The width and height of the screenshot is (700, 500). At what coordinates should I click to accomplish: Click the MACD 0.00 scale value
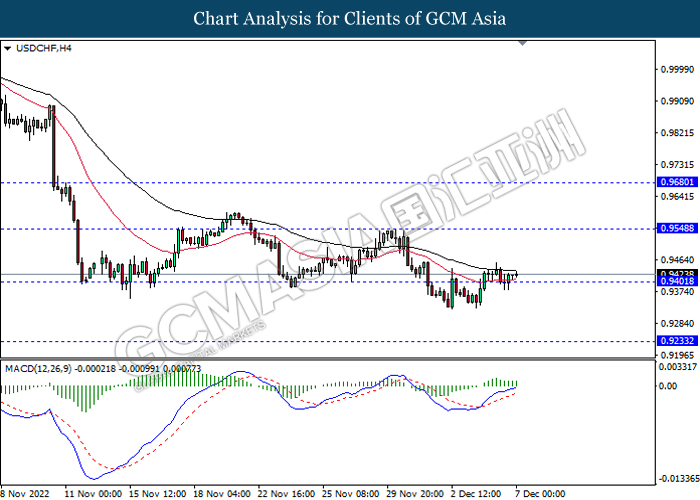click(x=668, y=386)
